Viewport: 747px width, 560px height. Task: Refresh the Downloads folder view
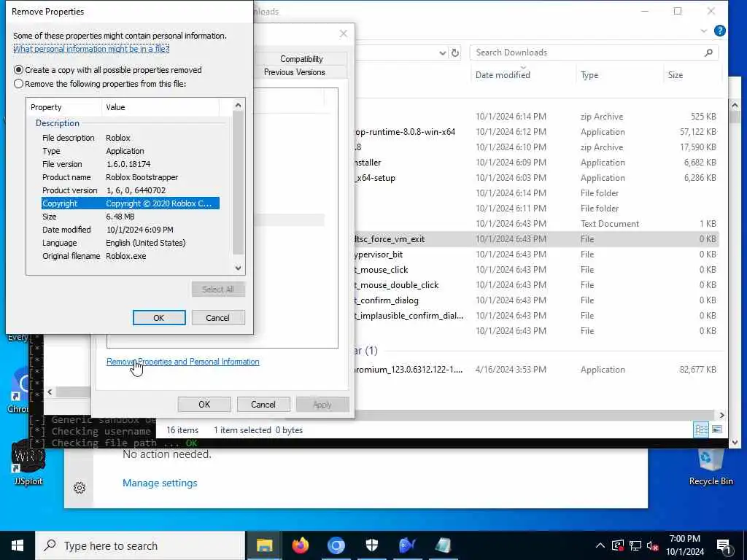[455, 52]
